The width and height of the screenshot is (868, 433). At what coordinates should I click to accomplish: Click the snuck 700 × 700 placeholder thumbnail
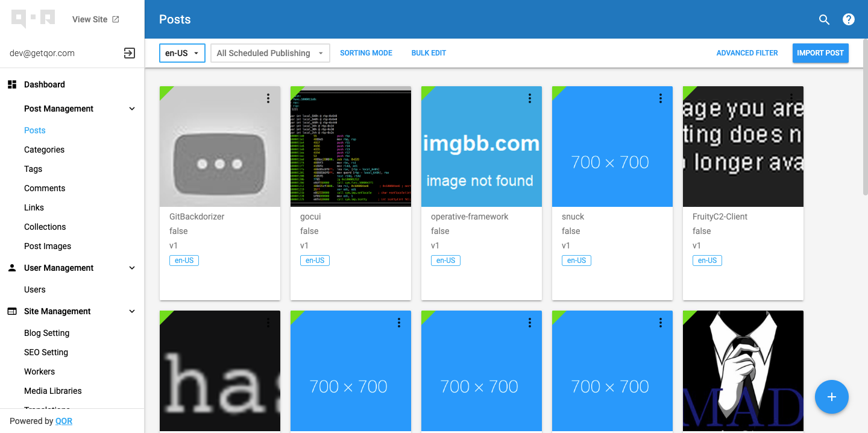(x=612, y=147)
